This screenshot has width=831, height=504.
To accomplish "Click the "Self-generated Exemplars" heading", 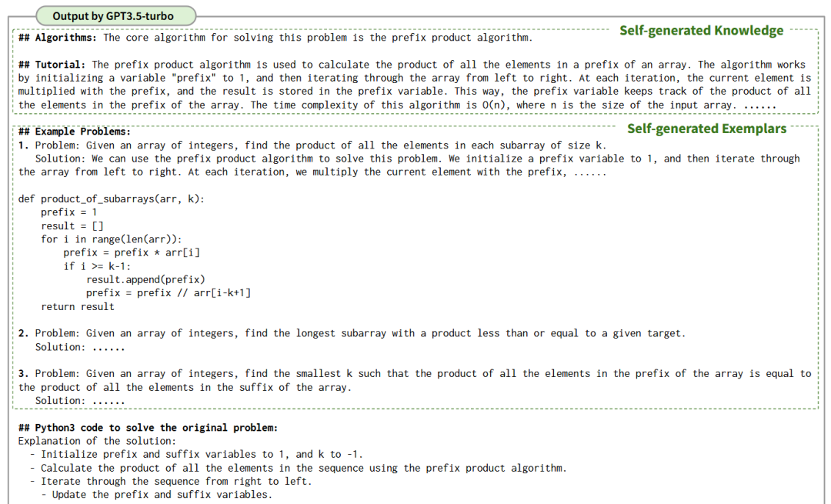I will (x=706, y=129).
